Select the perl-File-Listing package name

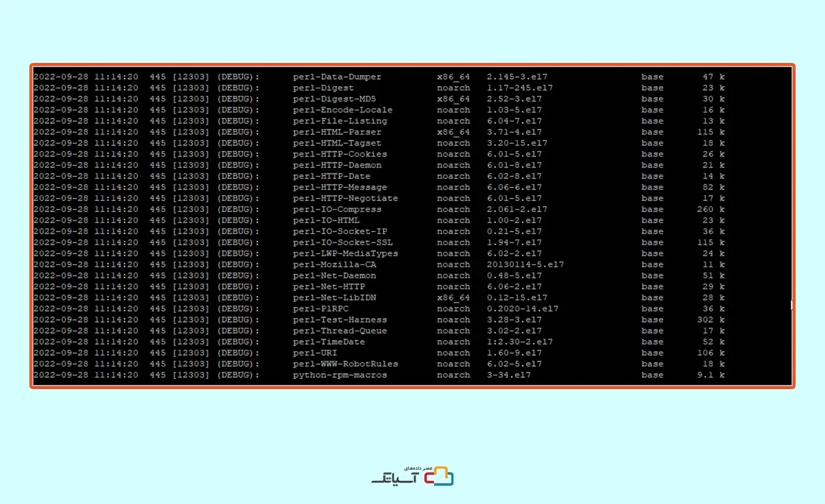coord(340,121)
